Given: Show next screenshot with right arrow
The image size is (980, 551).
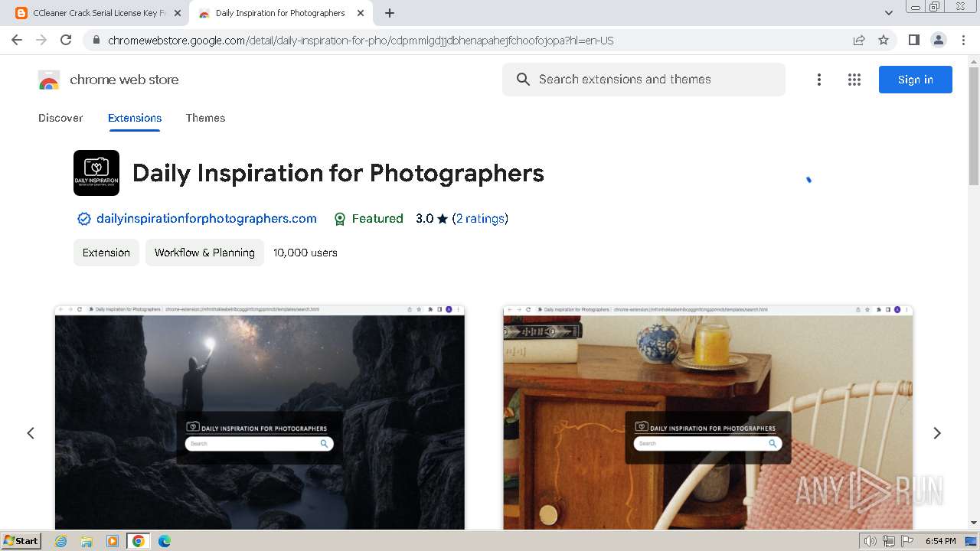Looking at the screenshot, I should [x=937, y=433].
